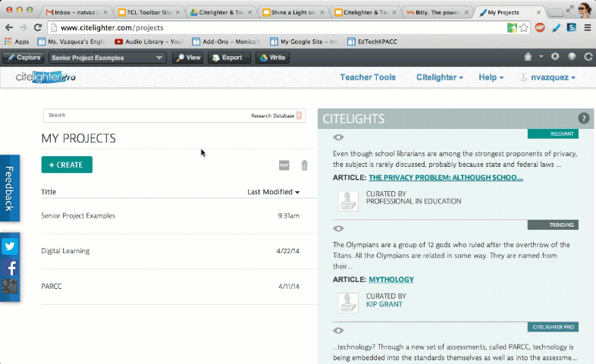
Task: Toggle eye icon on the RELEVANT citelight
Action: pyautogui.click(x=338, y=137)
